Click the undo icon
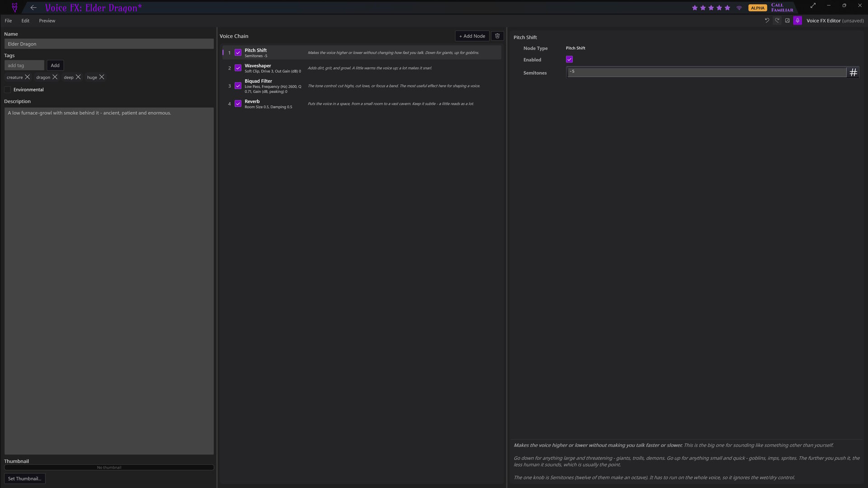868x488 pixels. (x=767, y=20)
